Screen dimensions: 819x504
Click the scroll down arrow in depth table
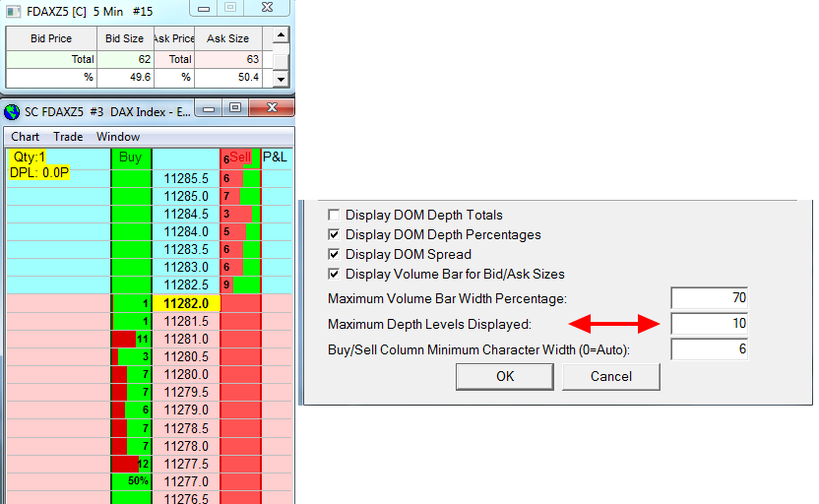[281, 80]
